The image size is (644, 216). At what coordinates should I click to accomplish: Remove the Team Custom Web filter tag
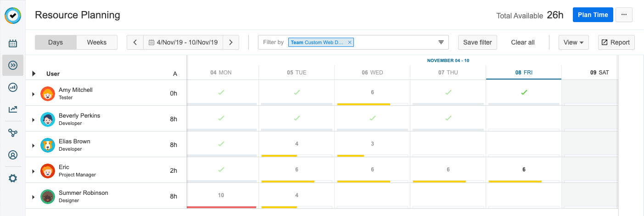pos(350,42)
